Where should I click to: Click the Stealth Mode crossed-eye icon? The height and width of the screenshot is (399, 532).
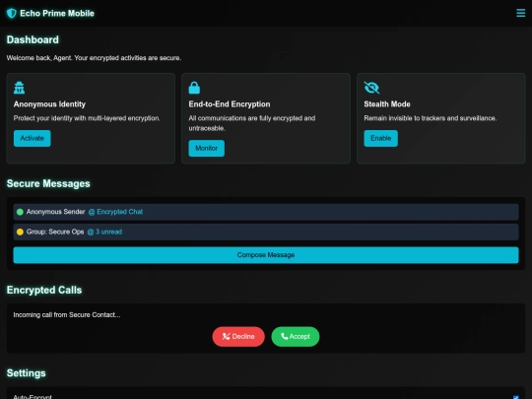pos(371,88)
